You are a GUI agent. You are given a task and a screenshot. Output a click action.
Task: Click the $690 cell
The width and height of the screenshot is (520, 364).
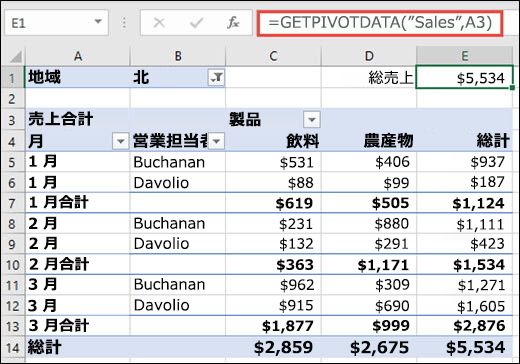click(369, 305)
